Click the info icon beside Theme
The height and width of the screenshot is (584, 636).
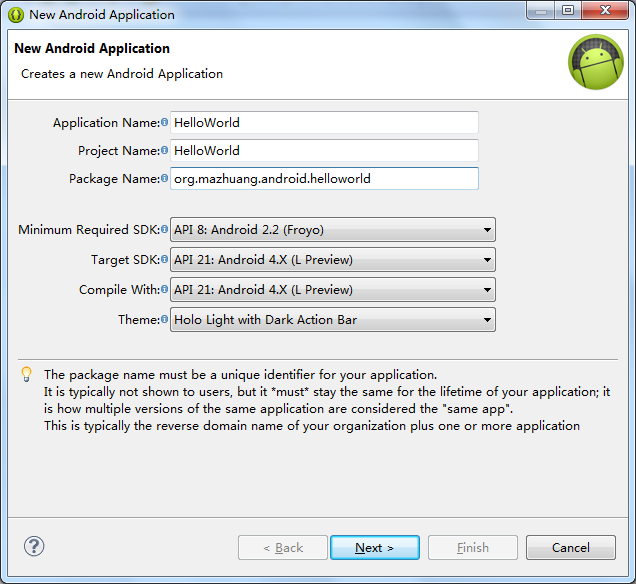165,320
